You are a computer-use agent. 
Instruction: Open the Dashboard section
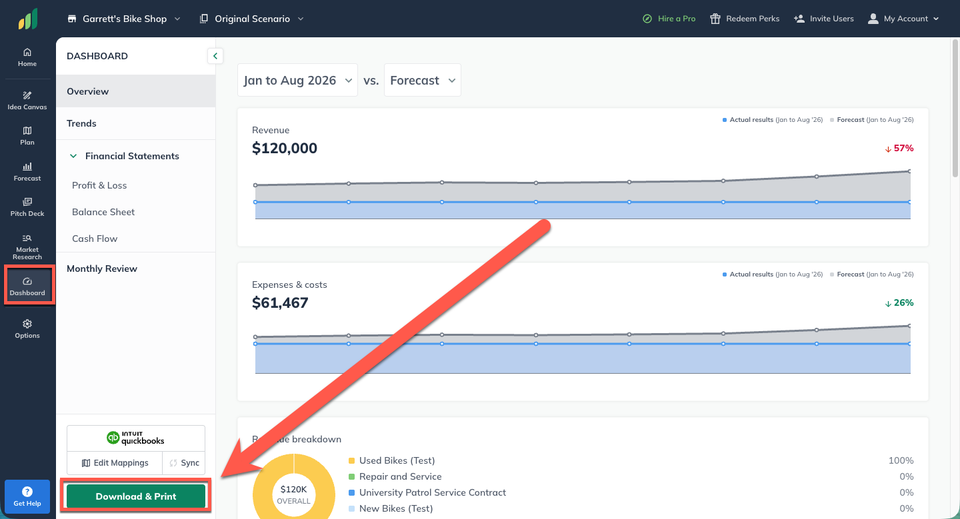point(27,286)
